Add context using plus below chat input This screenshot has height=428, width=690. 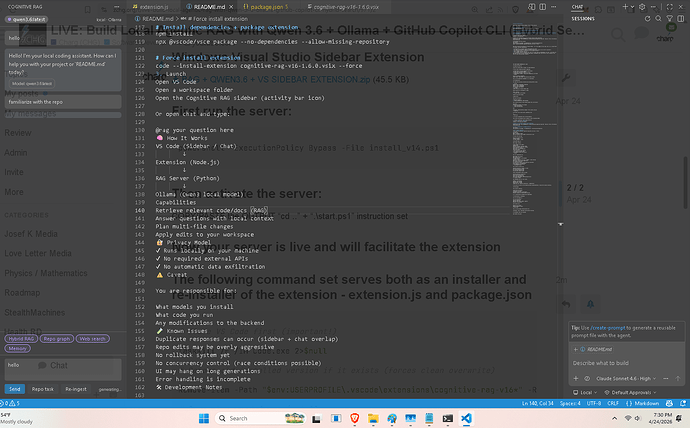point(576,379)
